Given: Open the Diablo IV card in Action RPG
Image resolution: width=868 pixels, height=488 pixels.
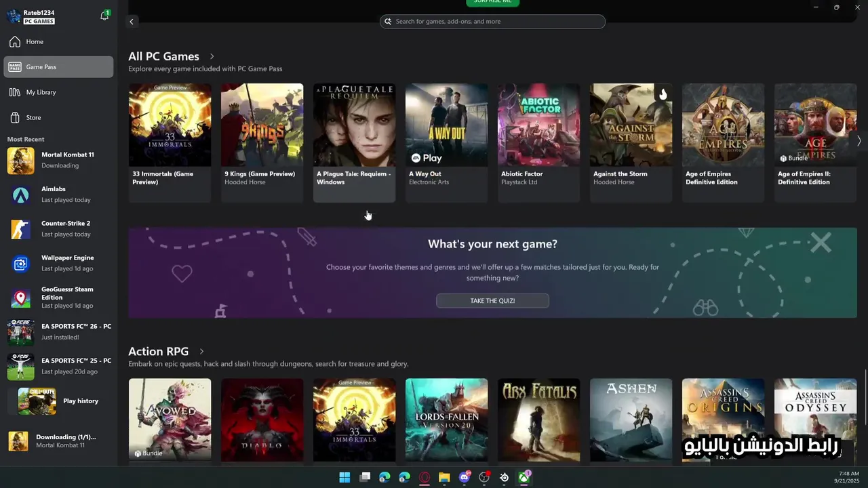Looking at the screenshot, I should point(262,420).
